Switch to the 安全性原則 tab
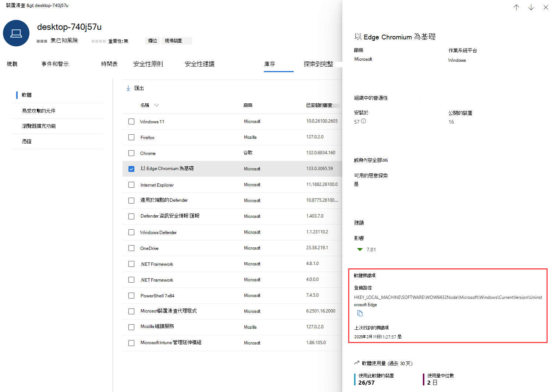 [148, 64]
